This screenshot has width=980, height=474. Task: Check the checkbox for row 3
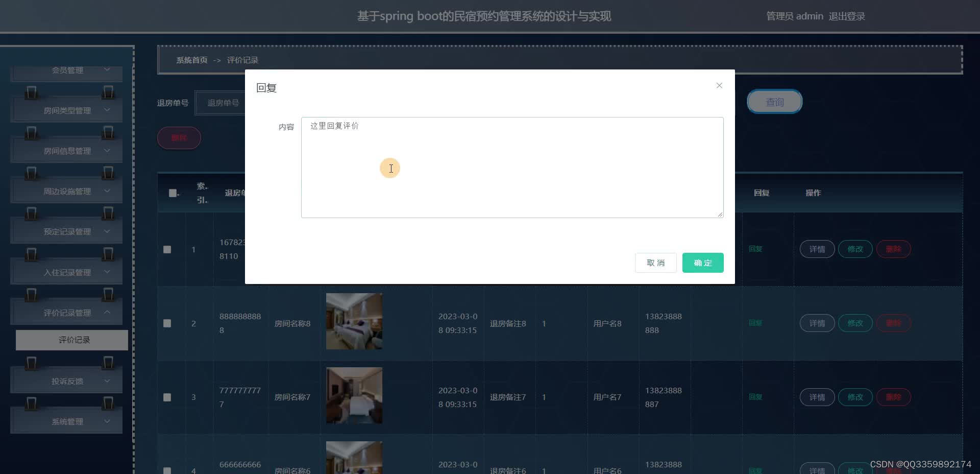(x=167, y=397)
